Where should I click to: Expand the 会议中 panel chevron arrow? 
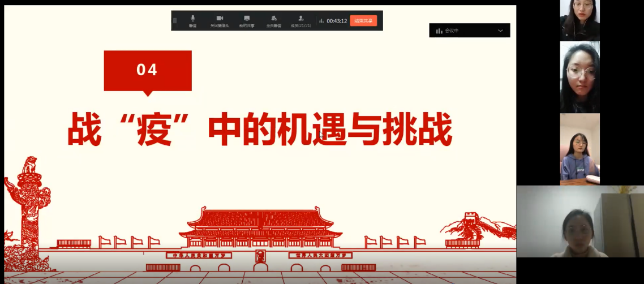tap(500, 31)
